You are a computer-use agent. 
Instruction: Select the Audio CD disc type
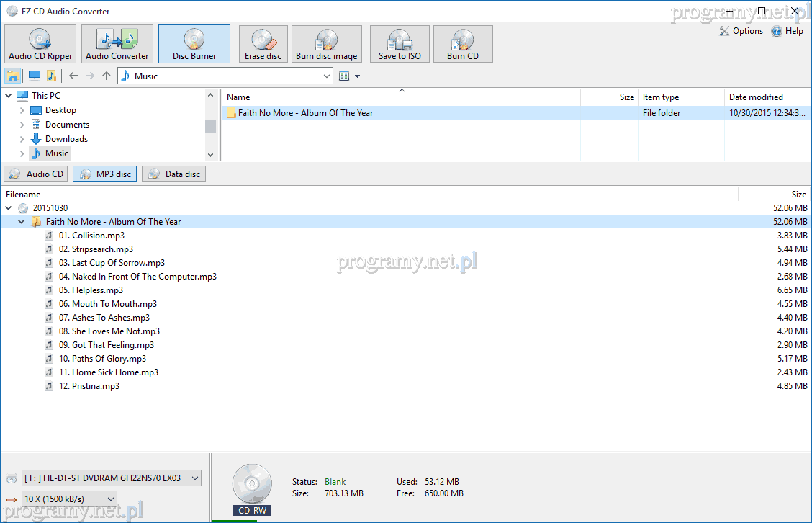coord(36,174)
